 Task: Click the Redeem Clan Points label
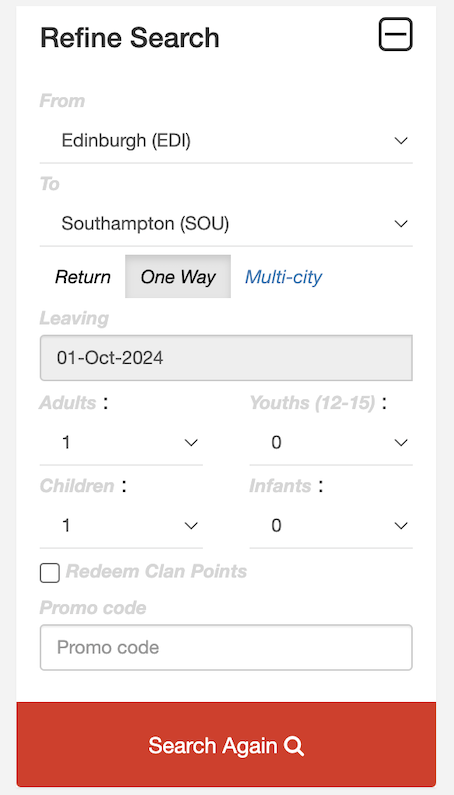coord(156,571)
